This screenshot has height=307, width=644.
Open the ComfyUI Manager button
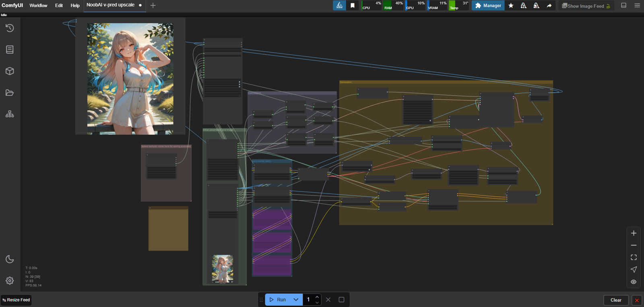tap(488, 6)
